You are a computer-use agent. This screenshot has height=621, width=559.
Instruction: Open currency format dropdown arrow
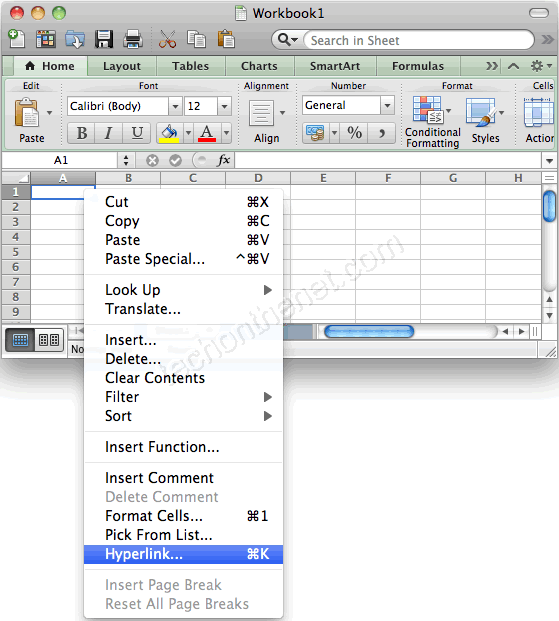click(x=335, y=133)
